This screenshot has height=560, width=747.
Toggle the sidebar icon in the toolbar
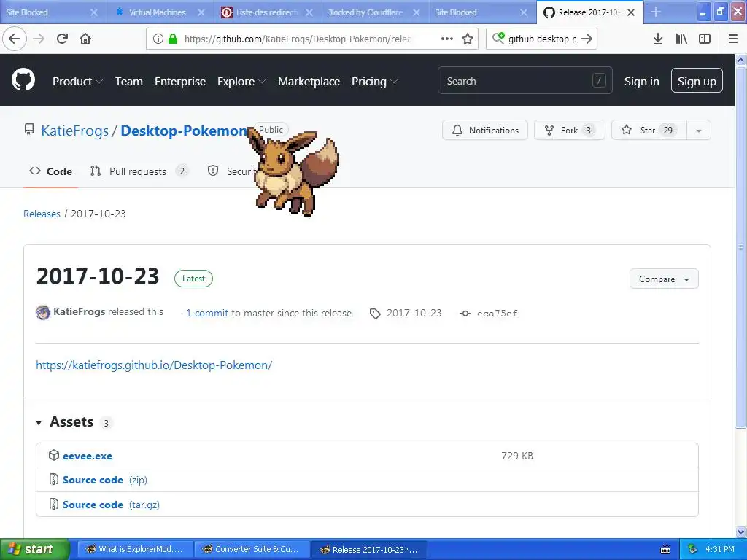[x=705, y=39]
